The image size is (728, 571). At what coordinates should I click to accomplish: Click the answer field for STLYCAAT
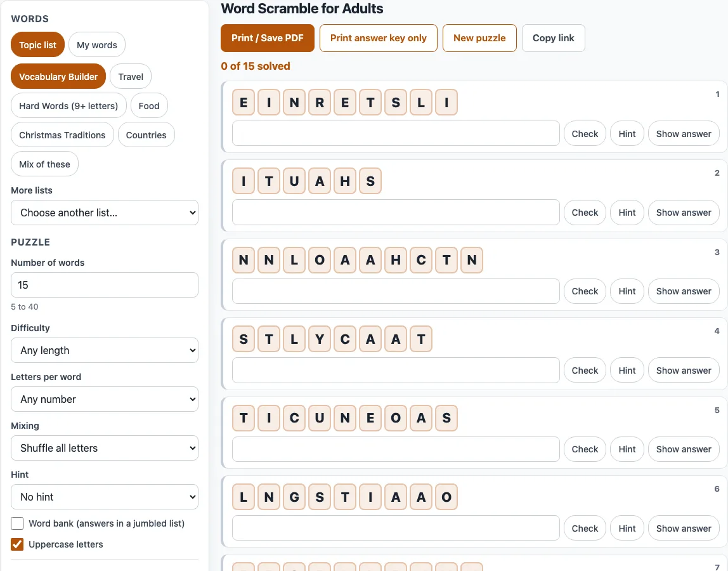point(396,371)
